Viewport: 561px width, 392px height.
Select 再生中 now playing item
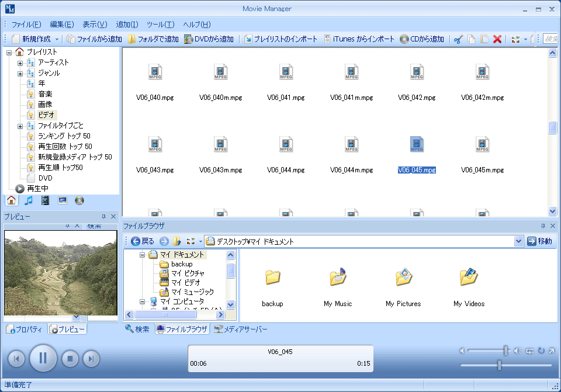pyautogui.click(x=37, y=188)
